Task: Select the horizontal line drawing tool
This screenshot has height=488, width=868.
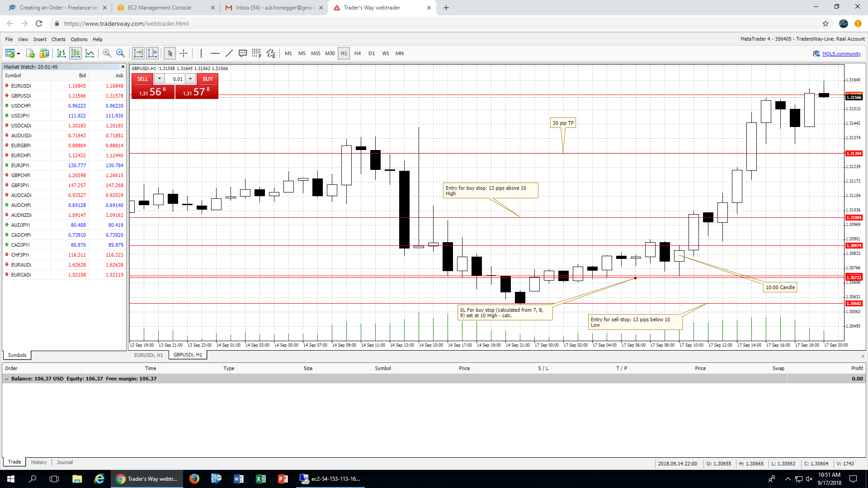Action: click(x=215, y=53)
